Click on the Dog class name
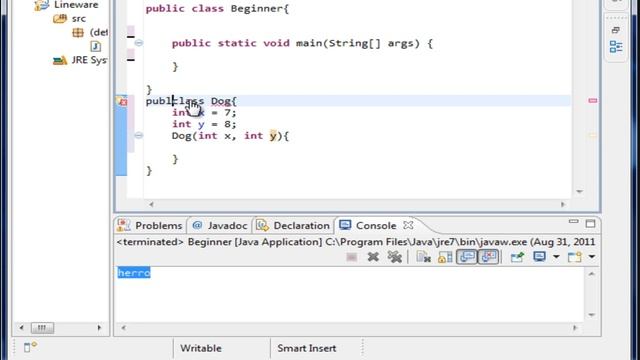 point(220,101)
